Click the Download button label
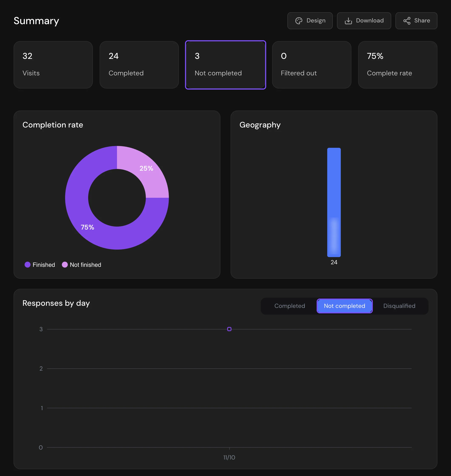The height and width of the screenshot is (476, 451). (x=370, y=21)
